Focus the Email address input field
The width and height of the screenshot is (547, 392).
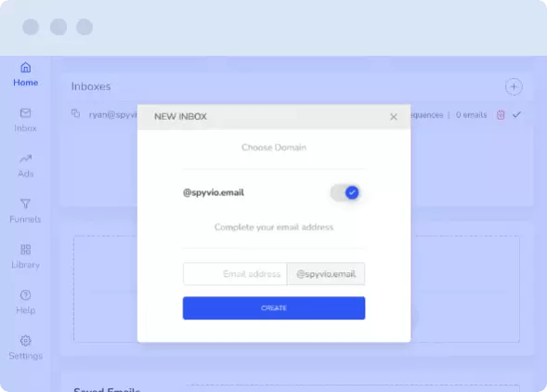point(235,274)
